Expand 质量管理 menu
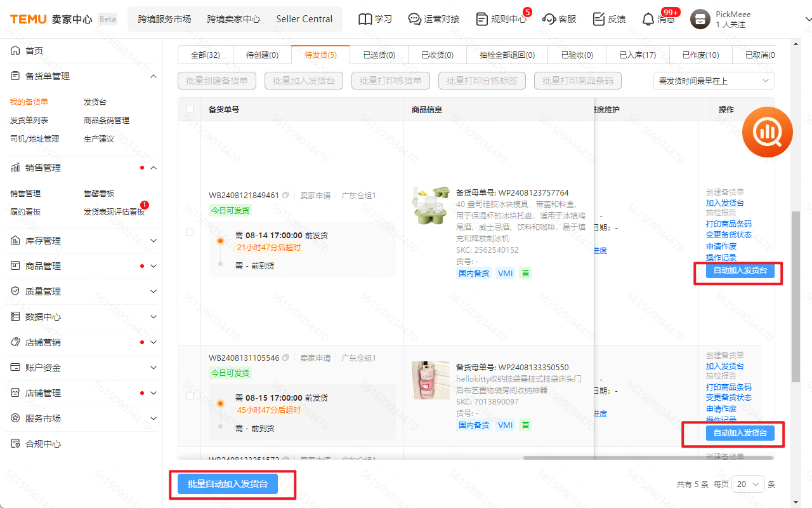Image resolution: width=812 pixels, height=508 pixels. tap(153, 291)
